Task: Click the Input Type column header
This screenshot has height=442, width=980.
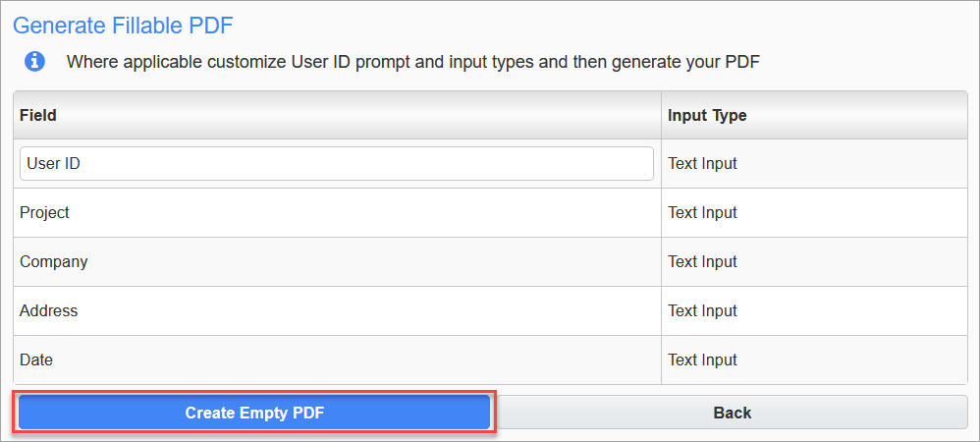Action: [707, 115]
